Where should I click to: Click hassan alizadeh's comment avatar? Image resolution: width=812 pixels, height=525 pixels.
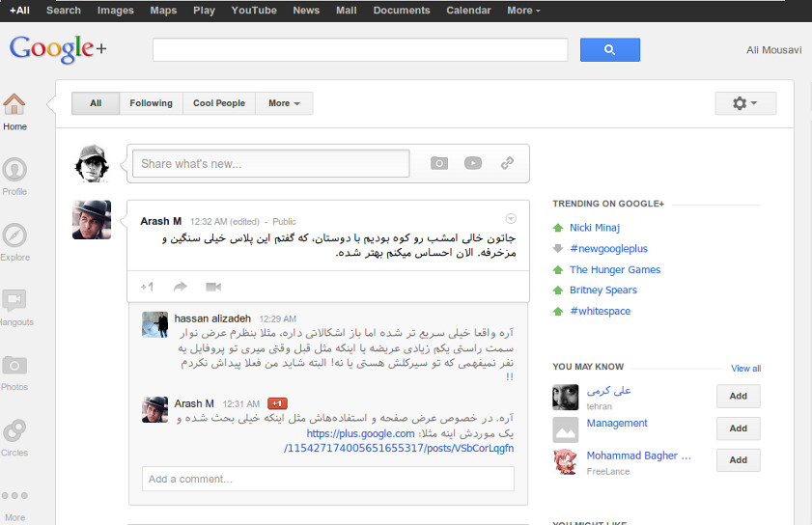(x=154, y=324)
